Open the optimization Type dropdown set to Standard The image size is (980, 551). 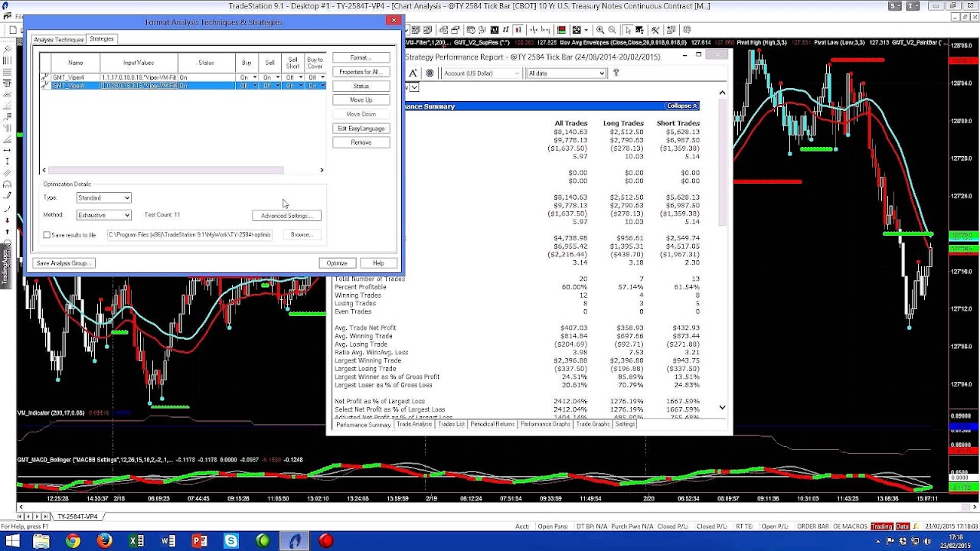[x=103, y=197]
